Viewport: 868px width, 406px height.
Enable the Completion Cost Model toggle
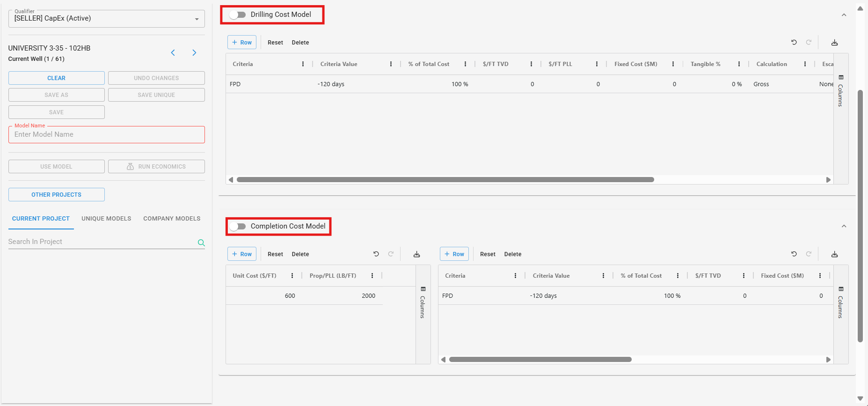[x=238, y=227]
